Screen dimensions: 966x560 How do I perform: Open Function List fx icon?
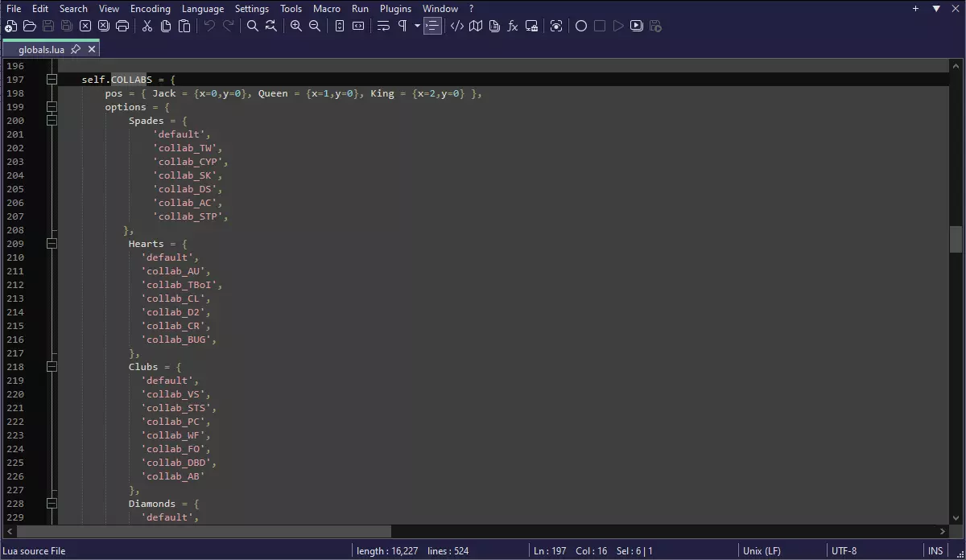pos(513,26)
